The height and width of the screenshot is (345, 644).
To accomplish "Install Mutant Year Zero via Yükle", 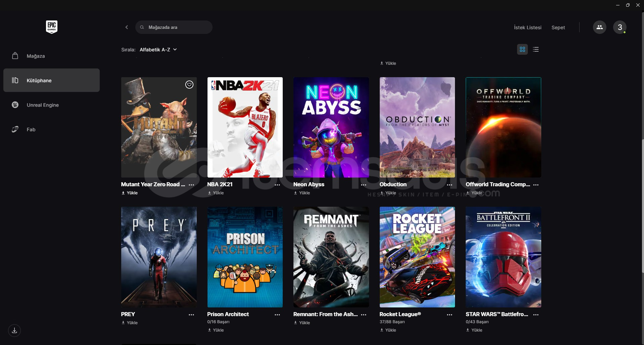I will [130, 193].
